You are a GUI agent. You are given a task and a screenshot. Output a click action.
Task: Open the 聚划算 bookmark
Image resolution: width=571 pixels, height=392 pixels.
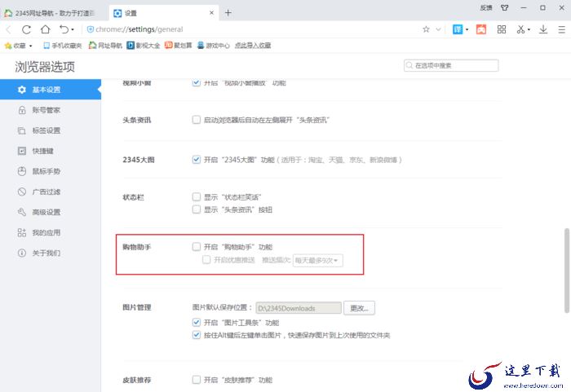[x=178, y=46]
